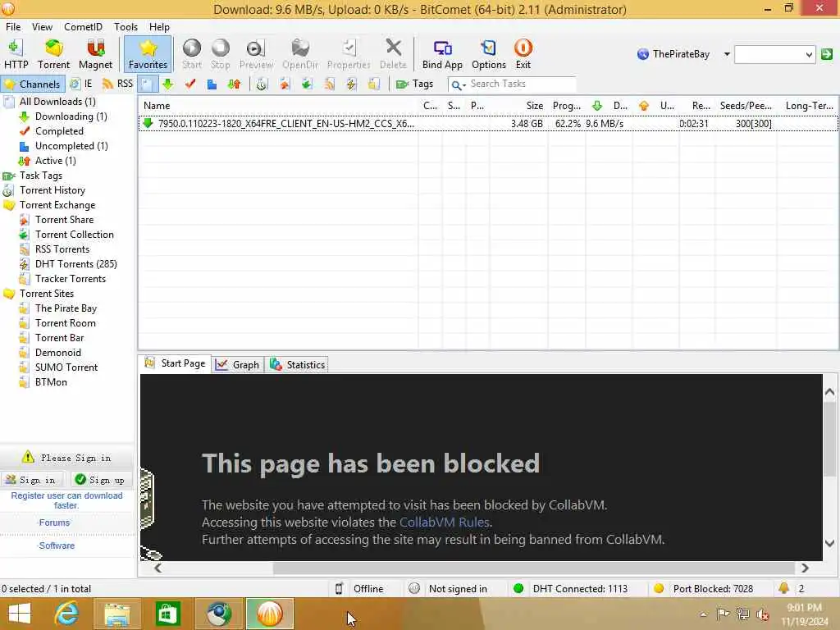The width and height of the screenshot is (840, 630).
Task: Open The Pirate Bay site entry
Action: [66, 308]
